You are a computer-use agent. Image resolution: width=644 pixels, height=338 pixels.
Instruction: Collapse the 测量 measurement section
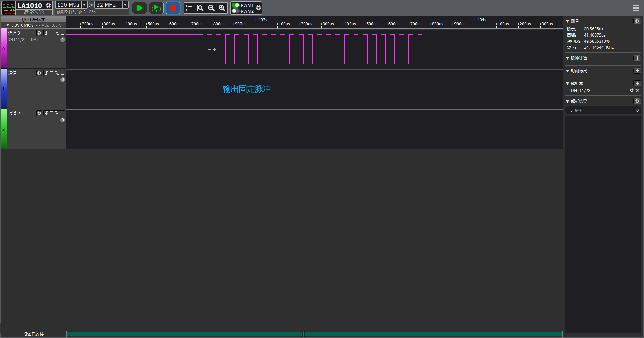[x=568, y=21]
